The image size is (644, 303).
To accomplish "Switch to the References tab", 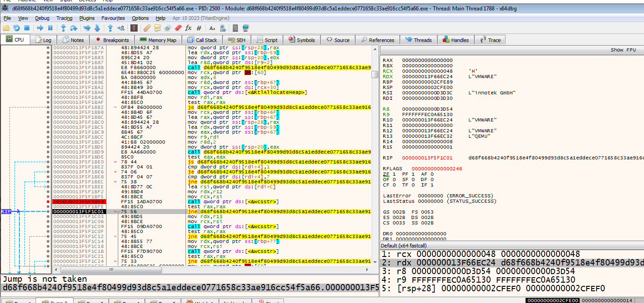I will (x=377, y=40).
